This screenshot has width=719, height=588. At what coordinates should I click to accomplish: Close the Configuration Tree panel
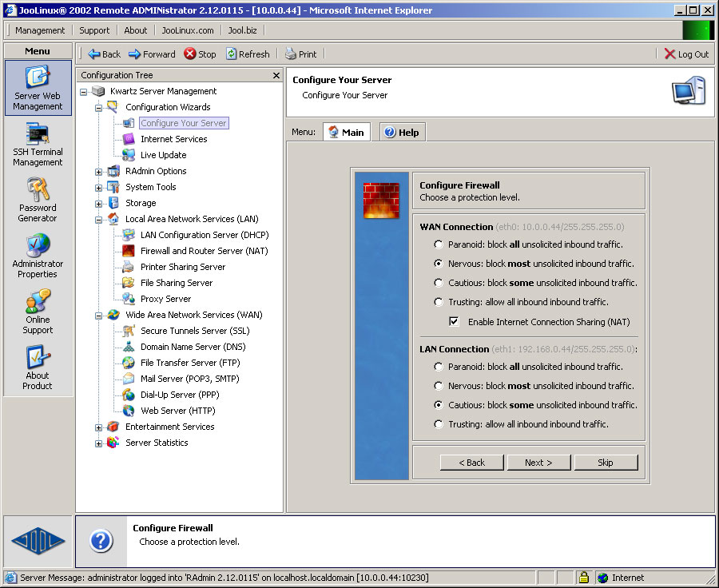[276, 75]
